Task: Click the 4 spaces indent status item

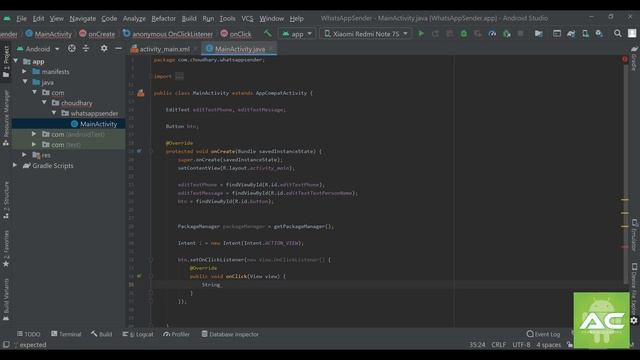Action: pyautogui.click(x=549, y=345)
